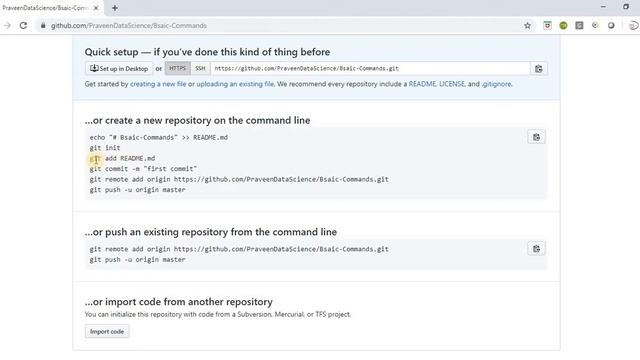Screen dimensions: 640x360
Task: Click the git commit -m "first commit" line
Action: click(x=143, y=169)
